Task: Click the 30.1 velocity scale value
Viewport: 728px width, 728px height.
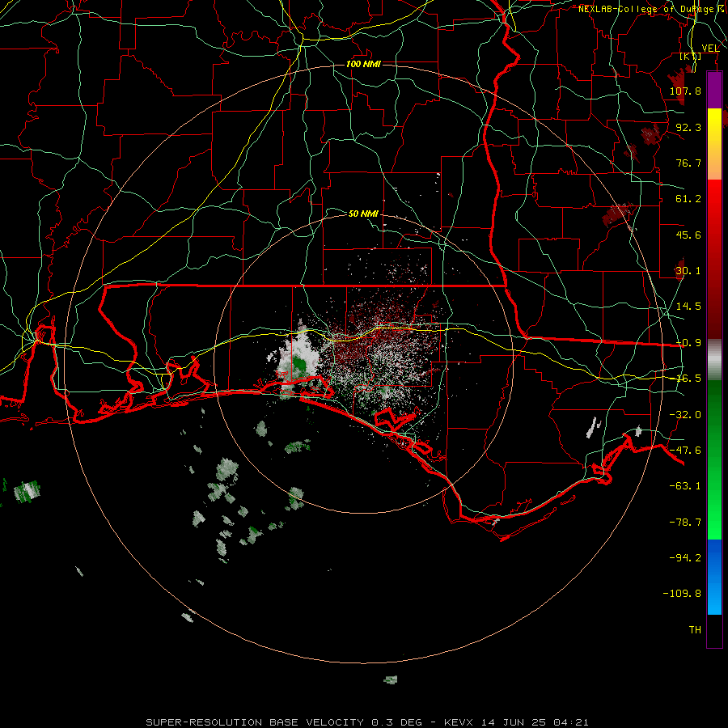Action: (688, 271)
